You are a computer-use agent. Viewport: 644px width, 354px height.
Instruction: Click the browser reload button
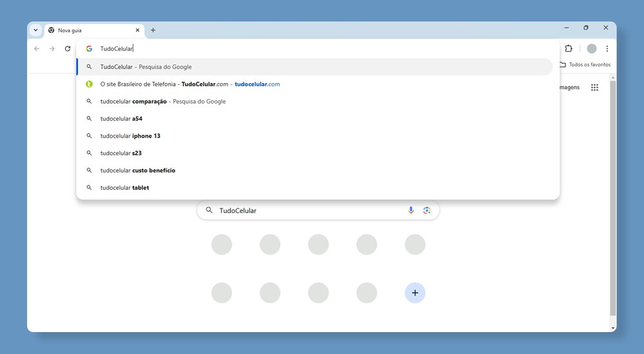pyautogui.click(x=68, y=49)
